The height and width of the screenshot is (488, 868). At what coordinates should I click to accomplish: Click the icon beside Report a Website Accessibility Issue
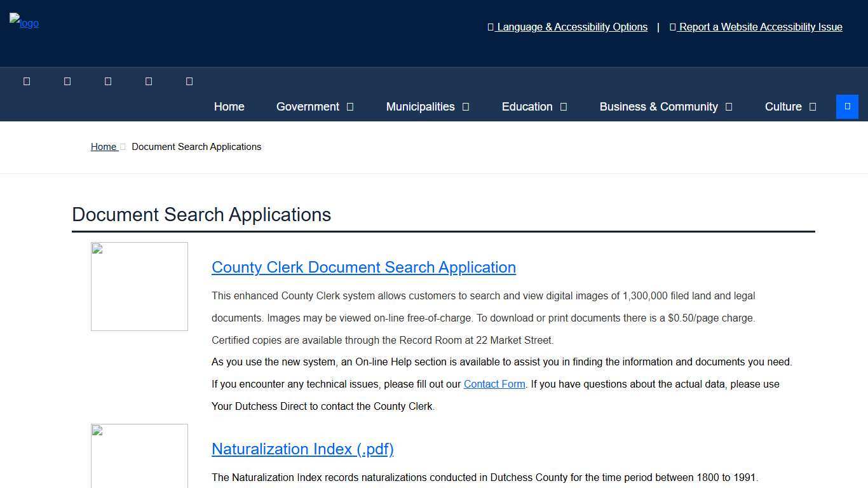673,27
